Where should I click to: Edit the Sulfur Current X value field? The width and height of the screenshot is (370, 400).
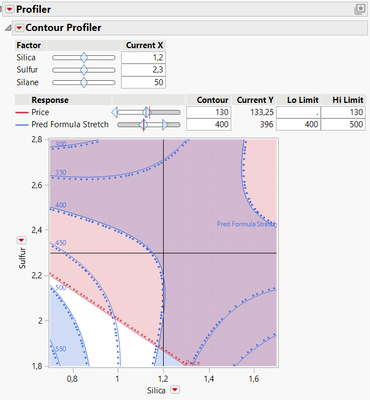coord(143,70)
